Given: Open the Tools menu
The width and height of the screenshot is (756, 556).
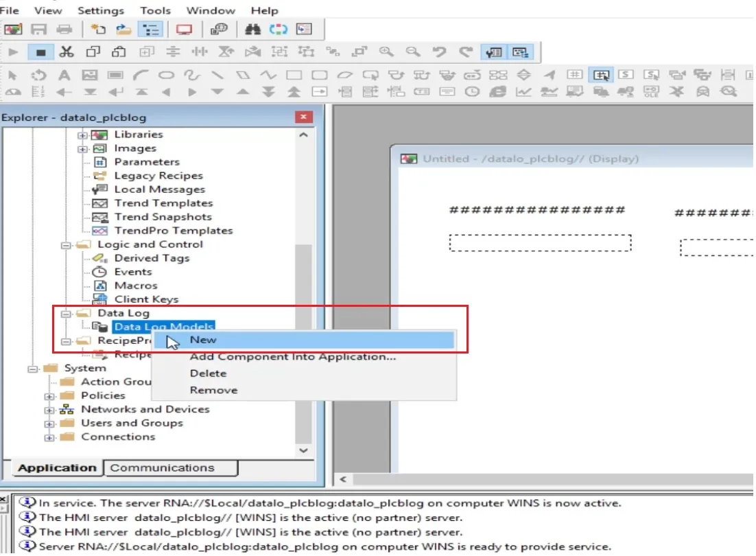Looking at the screenshot, I should [155, 10].
